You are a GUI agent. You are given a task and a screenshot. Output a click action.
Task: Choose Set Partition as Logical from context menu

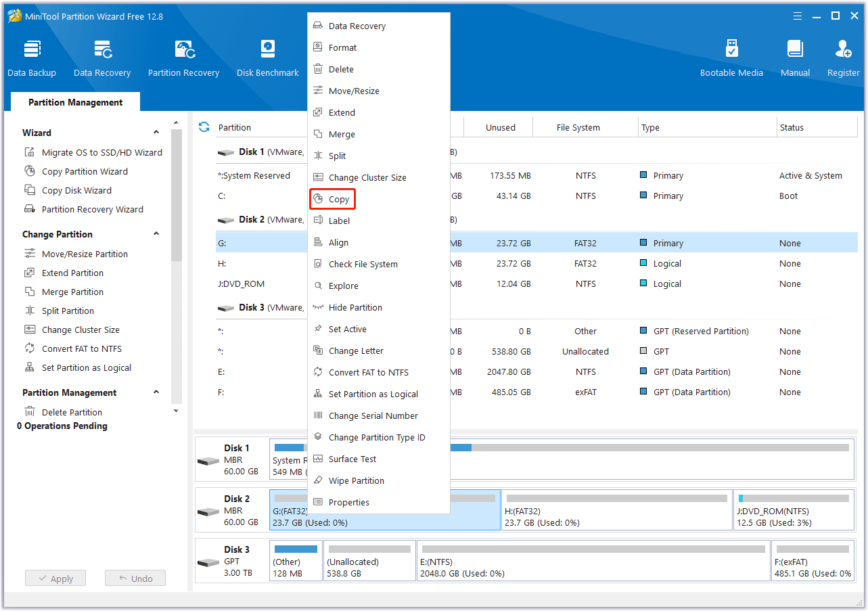(x=379, y=394)
